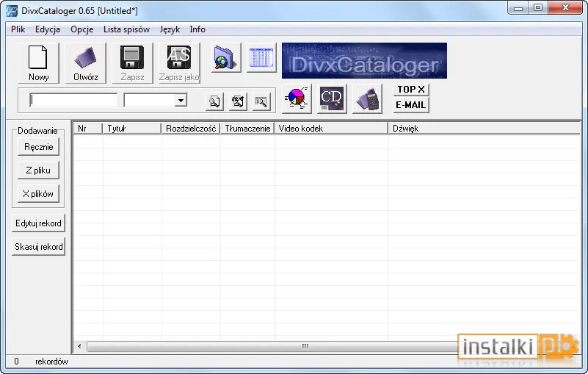The height and width of the screenshot is (374, 588).
Task: Sort by the Nr column header
Action: click(88, 129)
